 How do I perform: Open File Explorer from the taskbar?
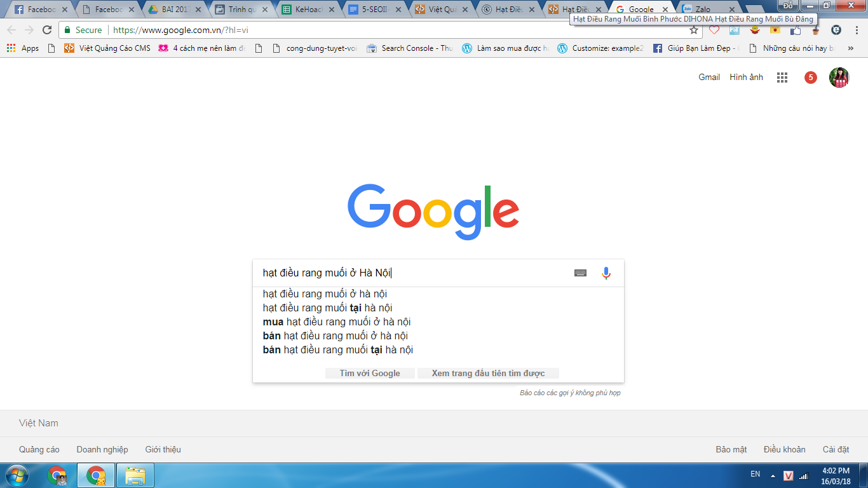pyautogui.click(x=135, y=475)
